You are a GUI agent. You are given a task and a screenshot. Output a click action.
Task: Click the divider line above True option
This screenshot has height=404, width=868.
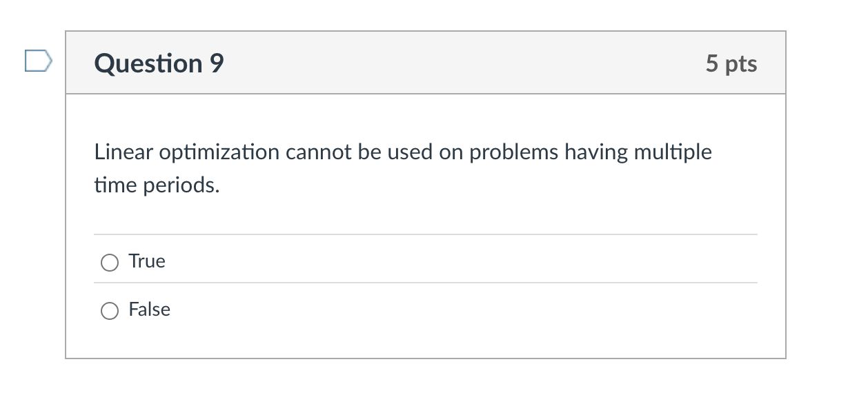(425, 233)
